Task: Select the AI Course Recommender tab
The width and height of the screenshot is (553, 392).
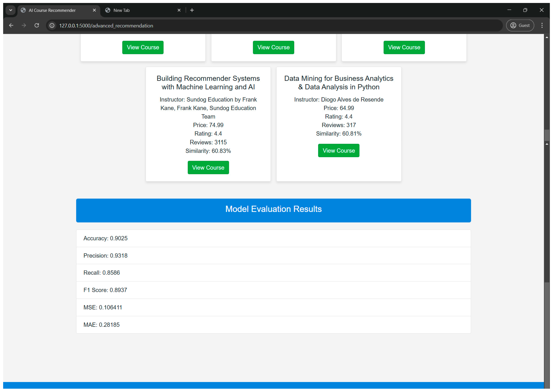Action: click(55, 10)
